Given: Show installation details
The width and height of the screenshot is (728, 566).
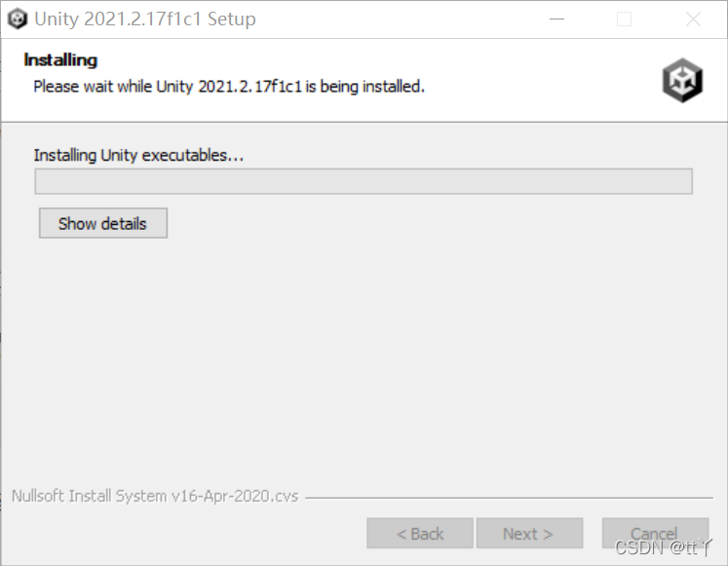Looking at the screenshot, I should pyautogui.click(x=103, y=223).
